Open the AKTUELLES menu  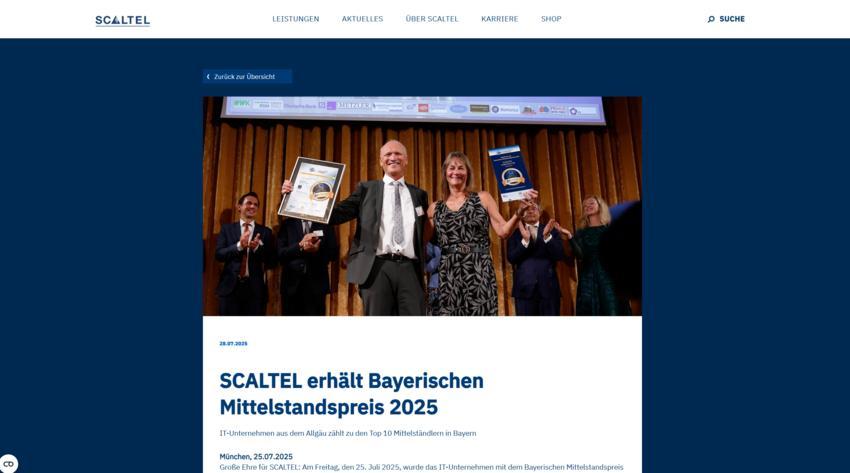362,19
